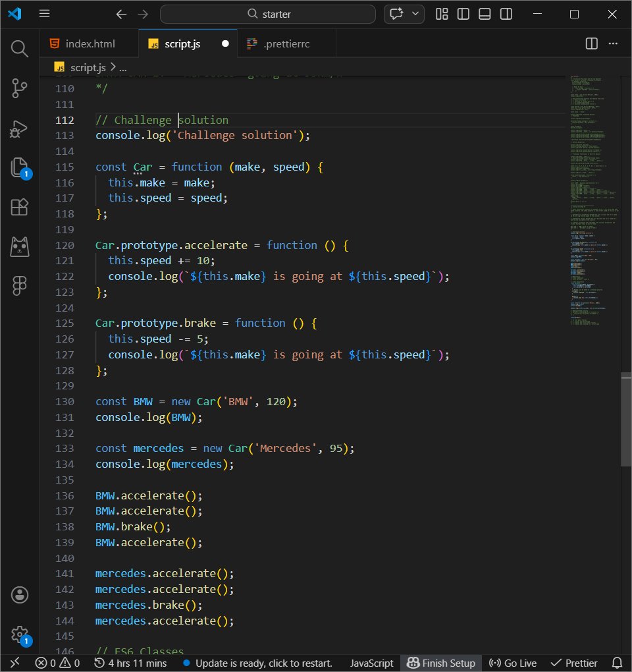Open the Run and Debug view

pos(20,128)
